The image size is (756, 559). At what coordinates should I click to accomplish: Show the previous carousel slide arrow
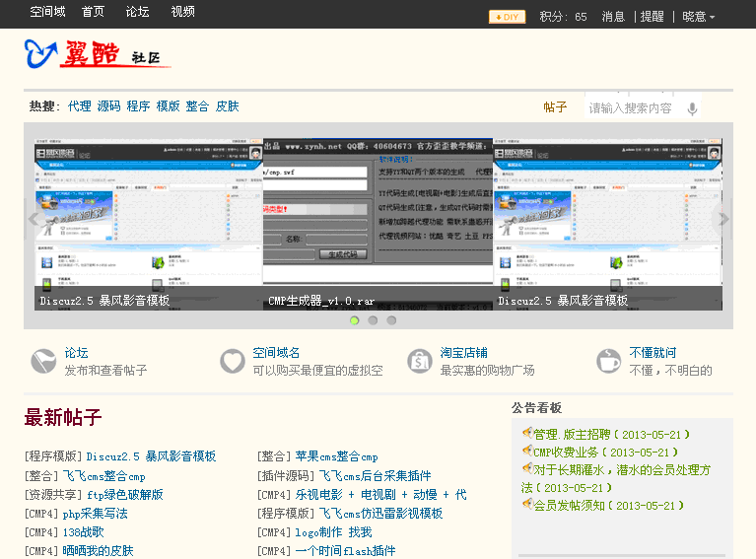tap(34, 219)
